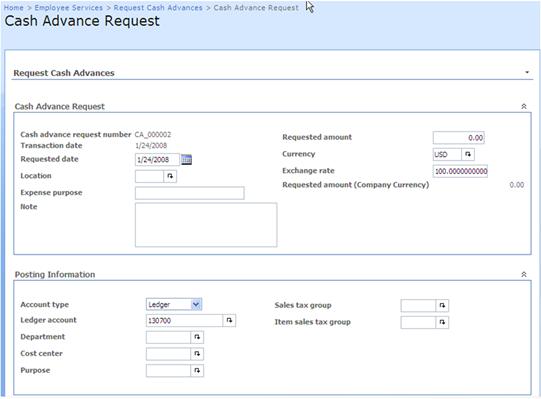Open the Requested date calendar picker
This screenshot has height=399, width=541.
pyautogui.click(x=186, y=159)
